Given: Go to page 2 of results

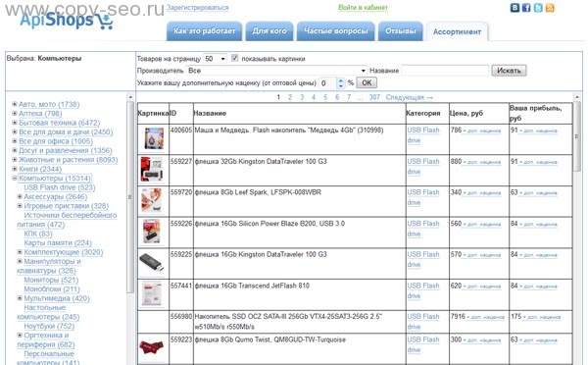Looking at the screenshot, I should click(290, 97).
